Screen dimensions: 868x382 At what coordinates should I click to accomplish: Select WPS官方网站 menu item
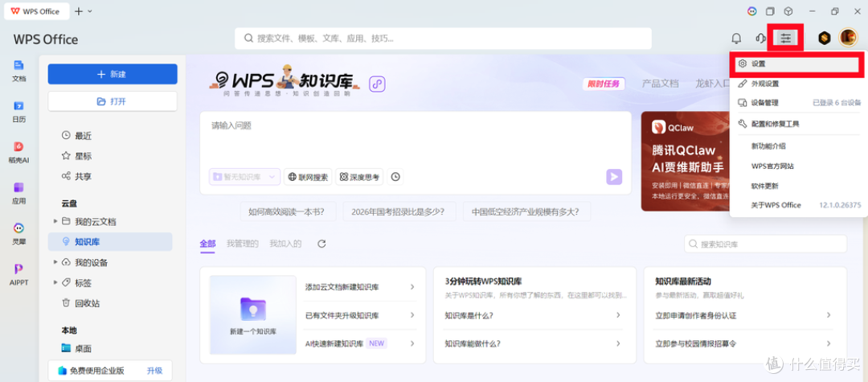(796, 166)
